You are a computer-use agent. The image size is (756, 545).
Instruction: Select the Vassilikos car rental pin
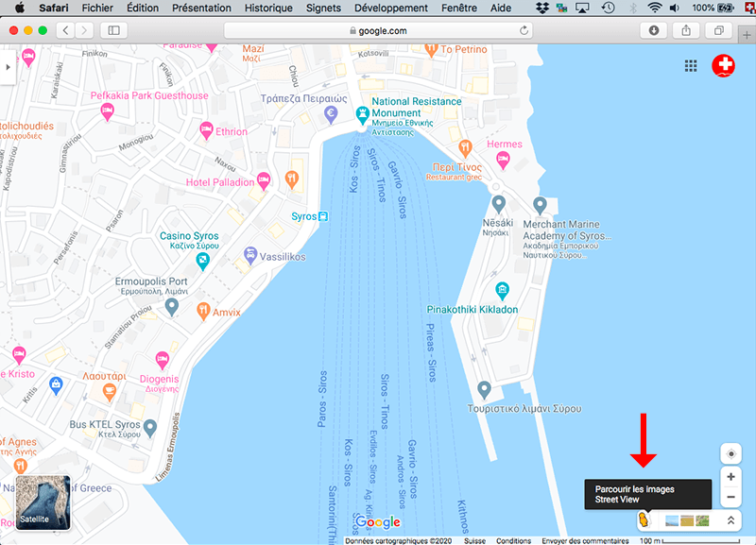tap(250, 255)
